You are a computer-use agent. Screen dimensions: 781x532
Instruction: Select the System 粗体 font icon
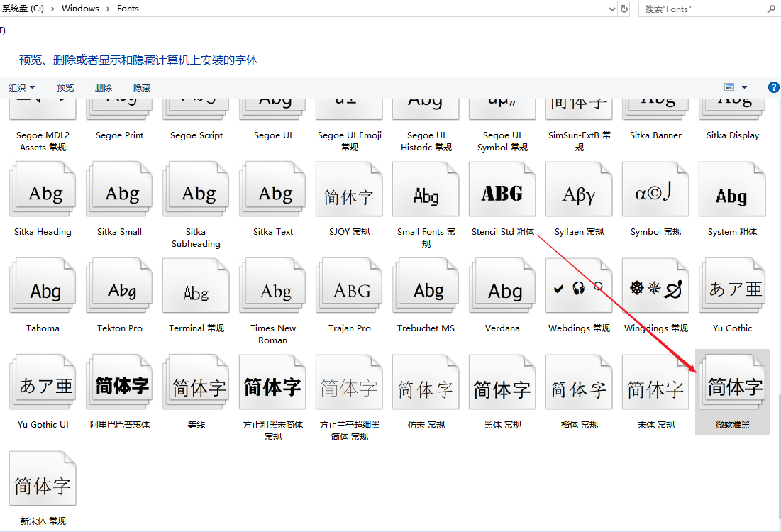click(x=732, y=189)
